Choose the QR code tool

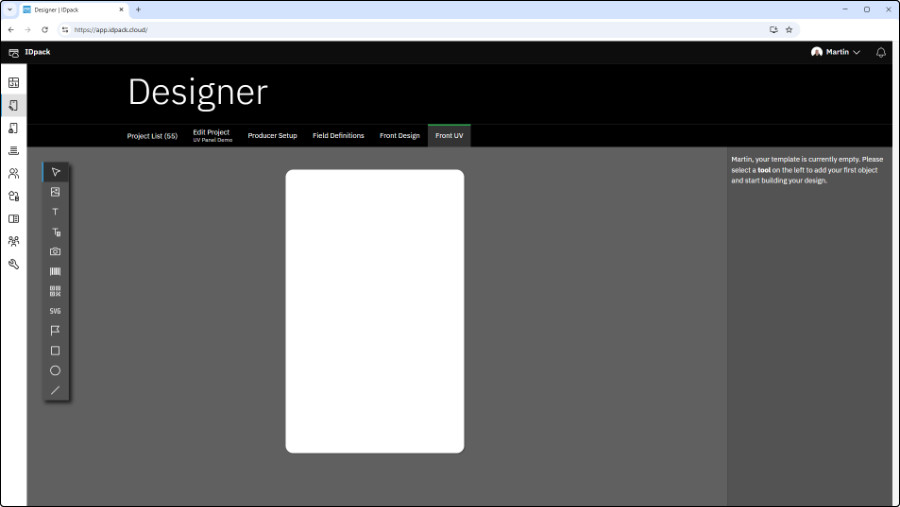55,291
